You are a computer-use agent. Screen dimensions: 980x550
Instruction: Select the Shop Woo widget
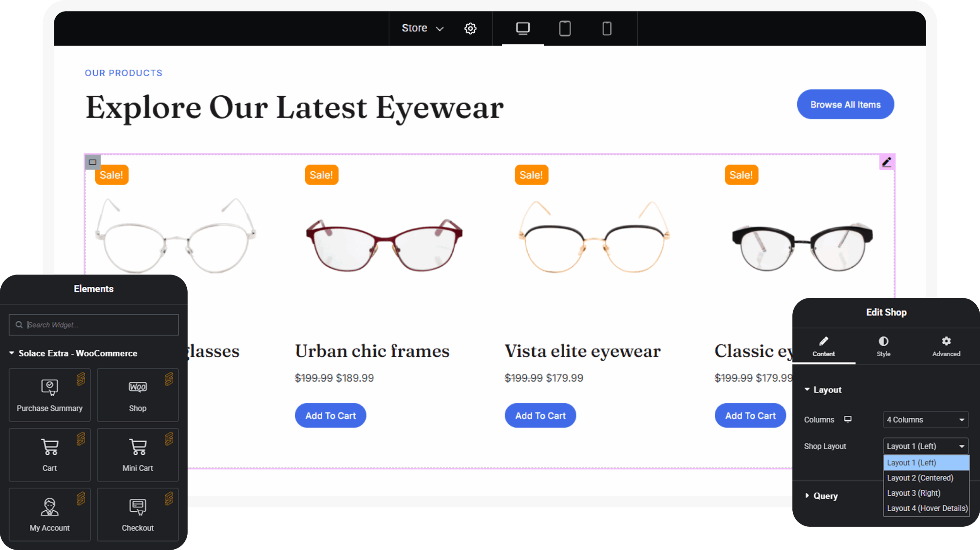(137, 395)
